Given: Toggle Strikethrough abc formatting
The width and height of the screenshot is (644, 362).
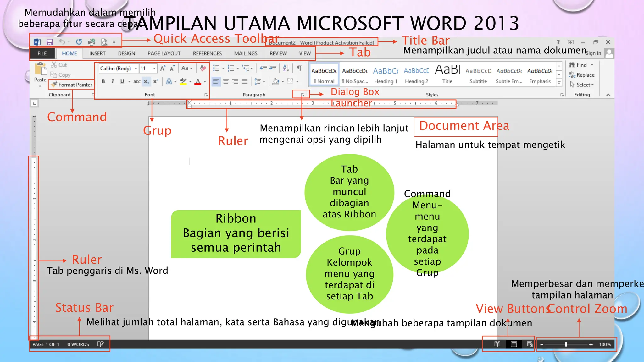Looking at the screenshot, I should pyautogui.click(x=137, y=82).
